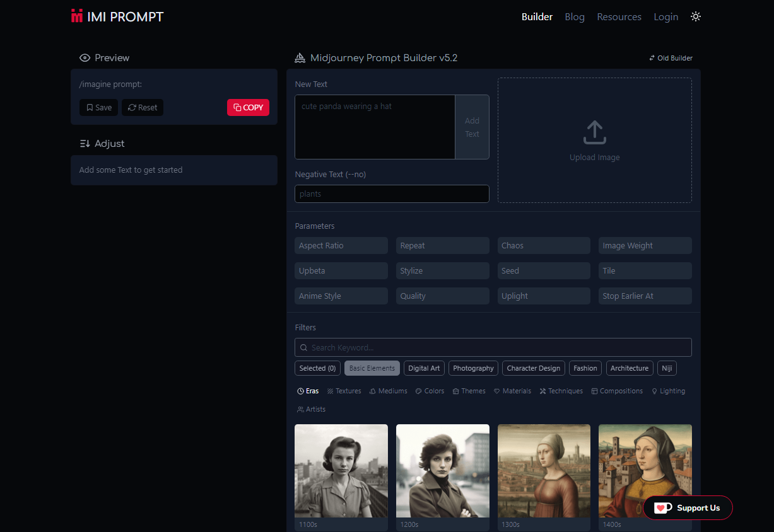This screenshot has width=774, height=532.
Task: Switch to the Old Builder
Action: [x=671, y=58]
